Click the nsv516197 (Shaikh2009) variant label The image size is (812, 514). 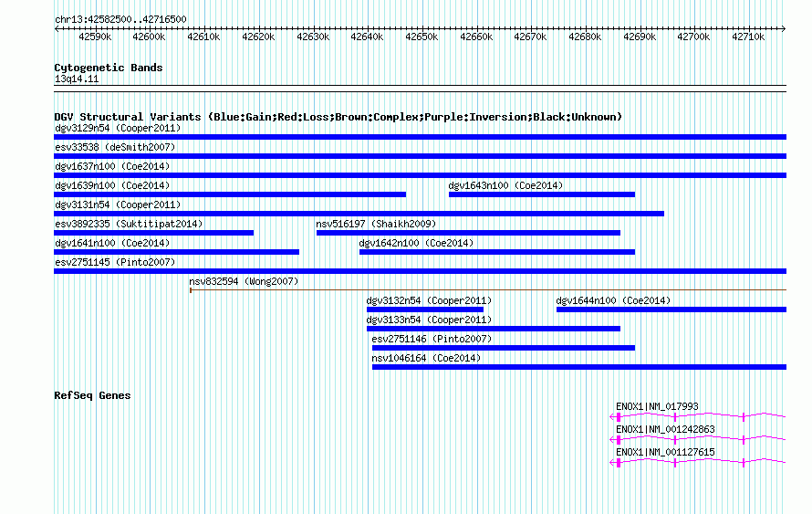(376, 225)
